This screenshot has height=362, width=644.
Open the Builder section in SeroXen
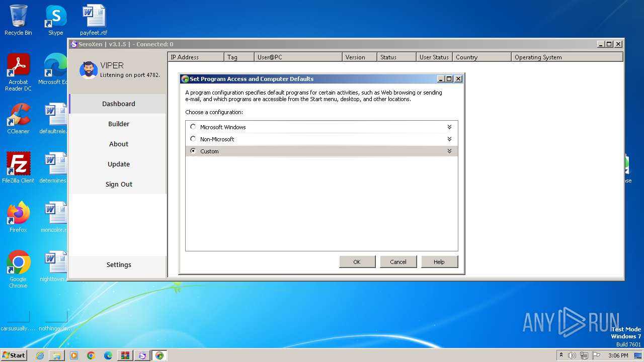pos(118,124)
